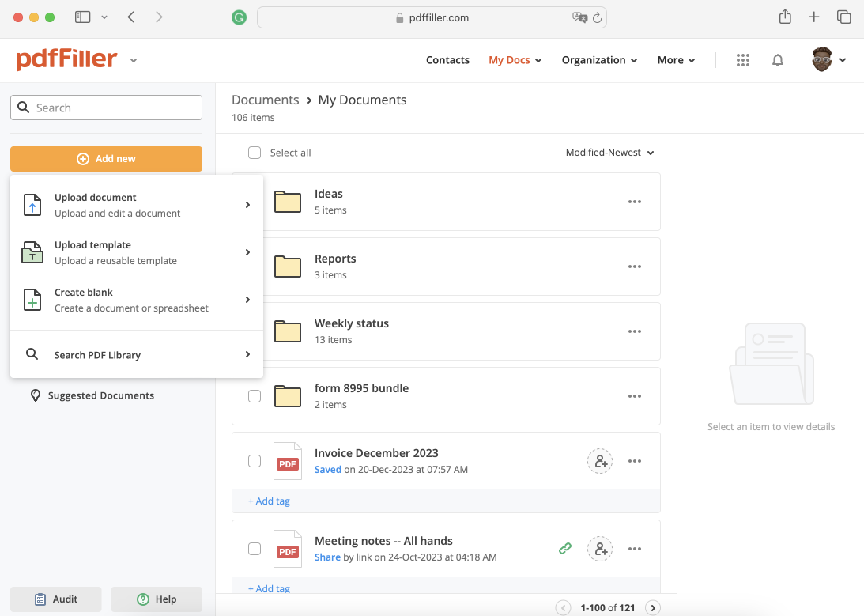864x616 pixels.
Task: Tick the Invoice December 2023 checkbox
Action: (x=255, y=461)
